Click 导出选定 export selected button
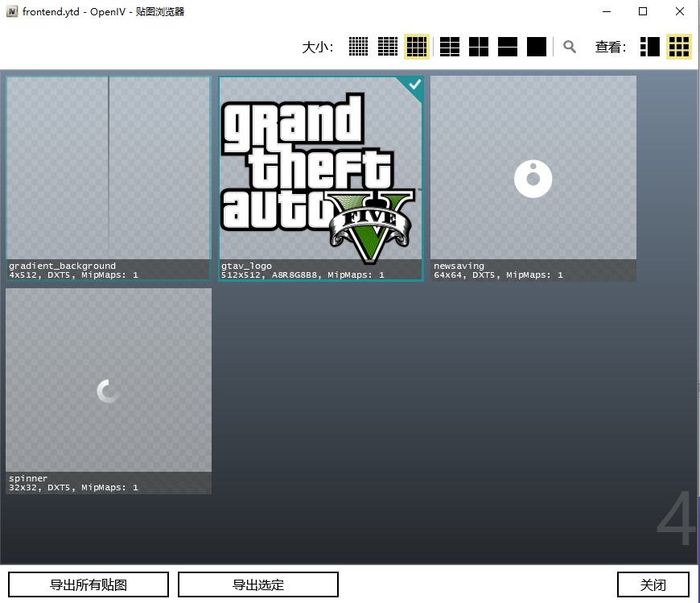The height and width of the screenshot is (603, 700). [258, 584]
